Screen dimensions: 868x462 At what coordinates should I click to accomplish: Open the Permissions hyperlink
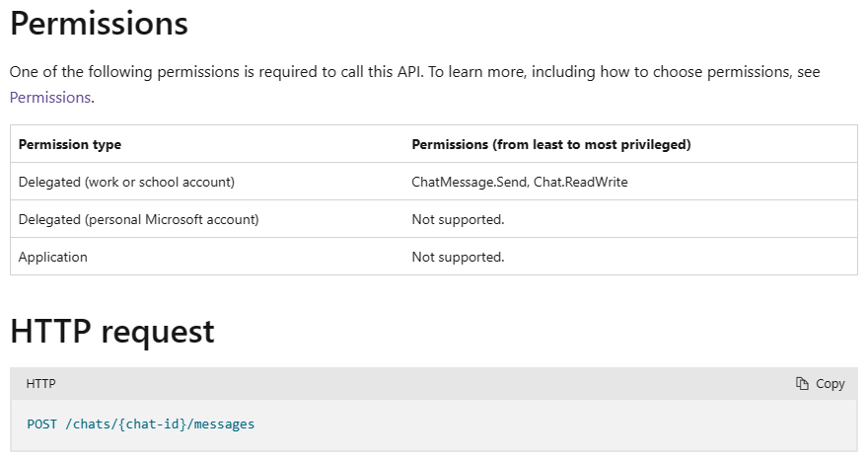pyautogui.click(x=50, y=98)
